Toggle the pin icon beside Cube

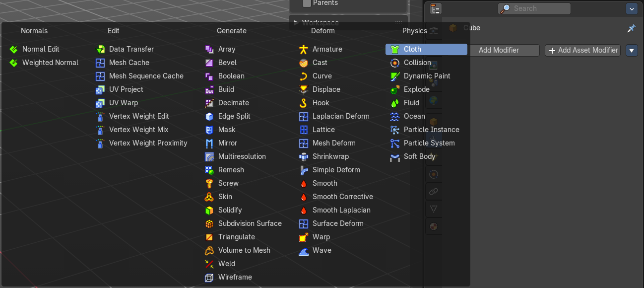click(631, 28)
